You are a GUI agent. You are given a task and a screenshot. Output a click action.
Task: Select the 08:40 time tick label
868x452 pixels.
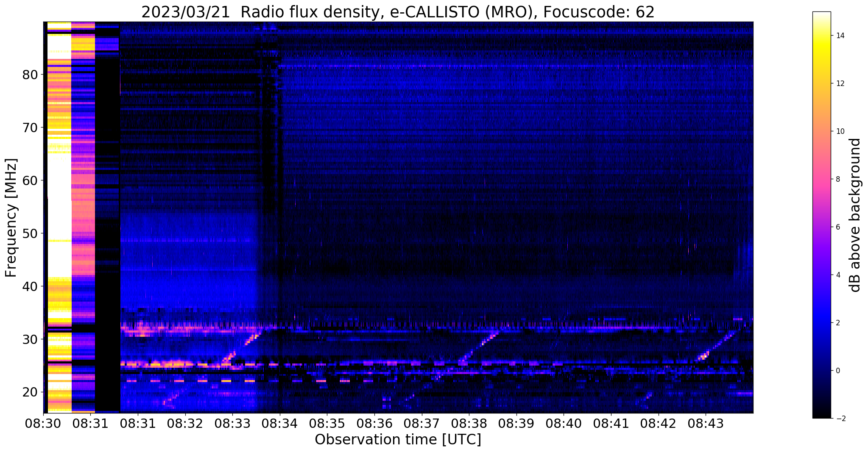564,423
